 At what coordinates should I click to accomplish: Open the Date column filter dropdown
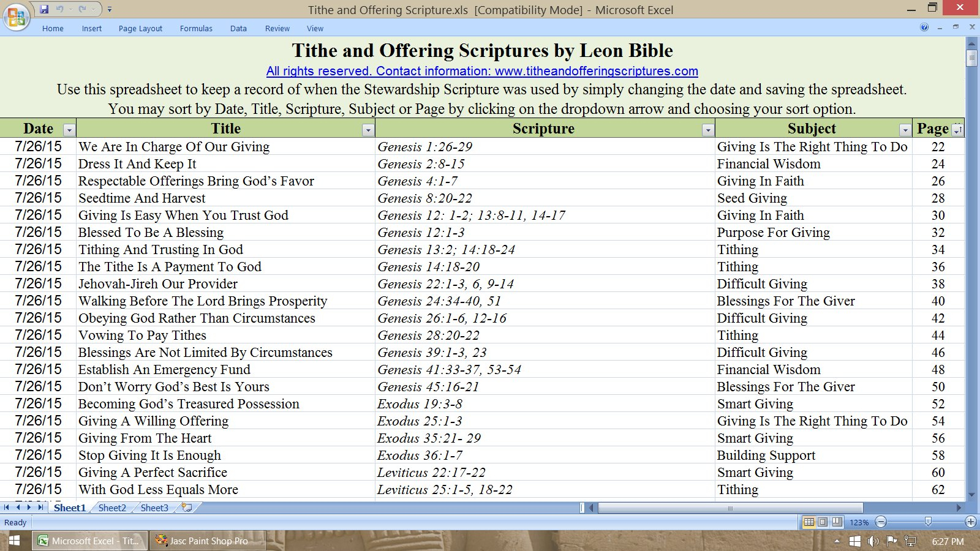(69, 130)
